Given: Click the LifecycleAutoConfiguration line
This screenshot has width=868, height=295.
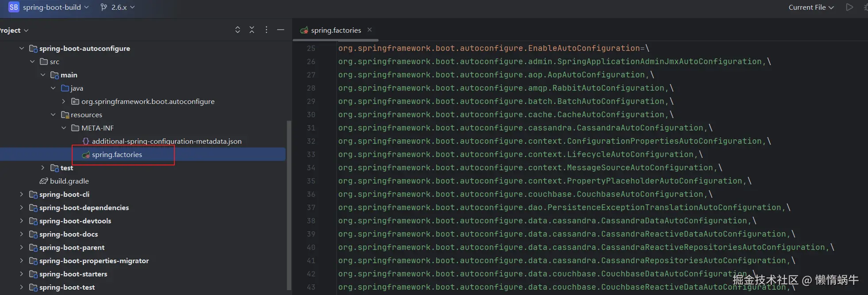Looking at the screenshot, I should [x=521, y=154].
